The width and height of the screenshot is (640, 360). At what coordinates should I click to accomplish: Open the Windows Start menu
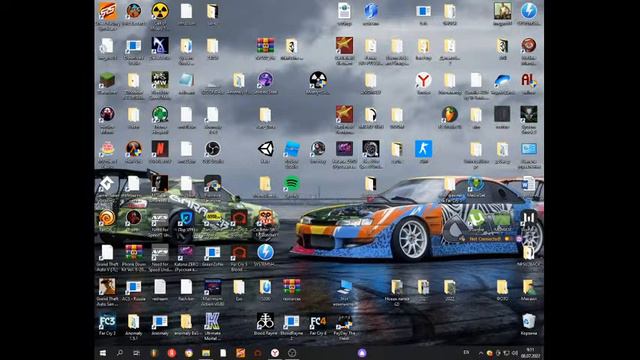tap(102, 353)
